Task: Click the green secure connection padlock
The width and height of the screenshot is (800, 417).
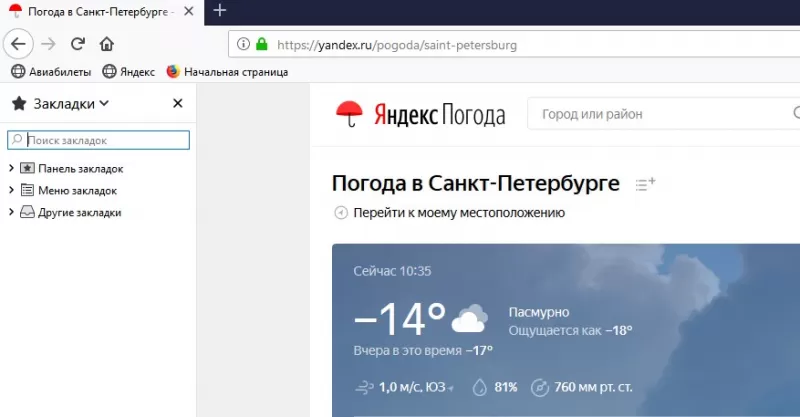Action: (262, 44)
